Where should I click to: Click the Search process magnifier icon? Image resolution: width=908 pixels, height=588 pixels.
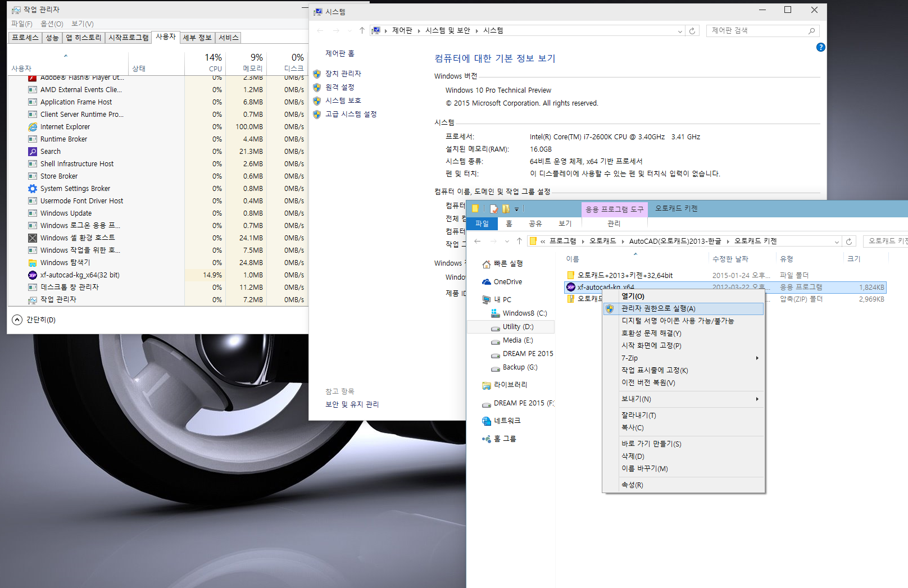tap(33, 152)
